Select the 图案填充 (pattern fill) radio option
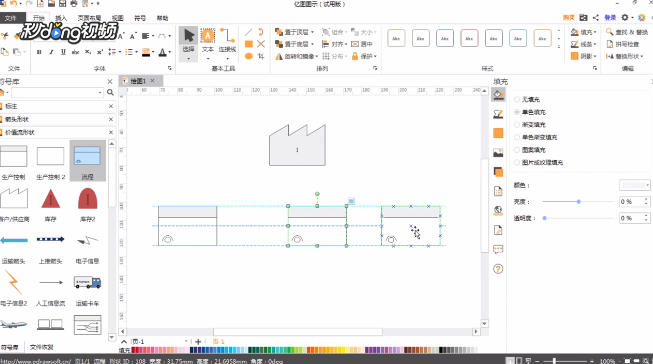The height and width of the screenshot is (364, 653). coord(517,150)
